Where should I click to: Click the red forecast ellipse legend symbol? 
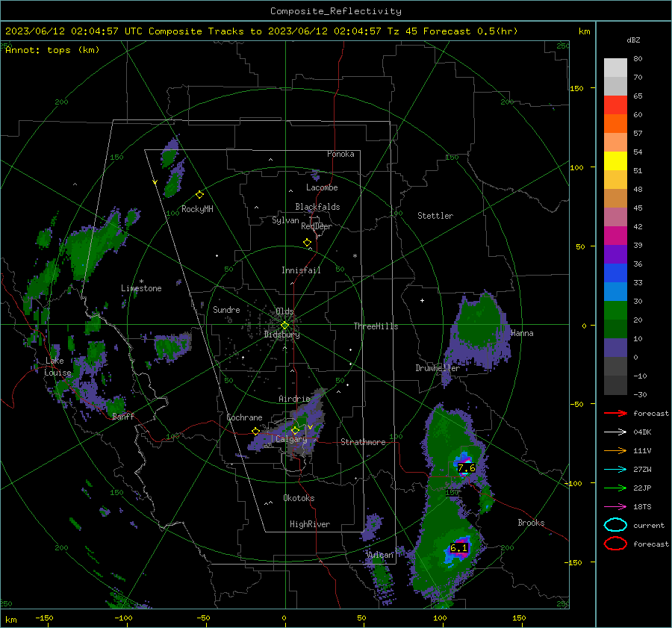click(x=615, y=544)
